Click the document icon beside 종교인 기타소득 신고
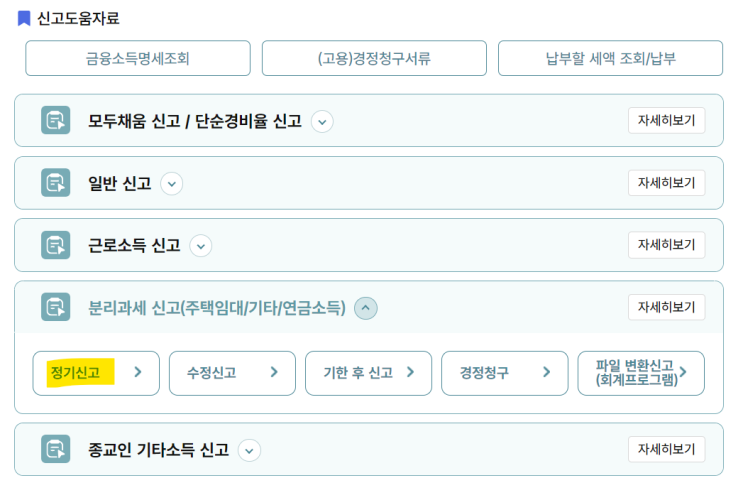Viewport: 743px width, 478px height. [56, 449]
